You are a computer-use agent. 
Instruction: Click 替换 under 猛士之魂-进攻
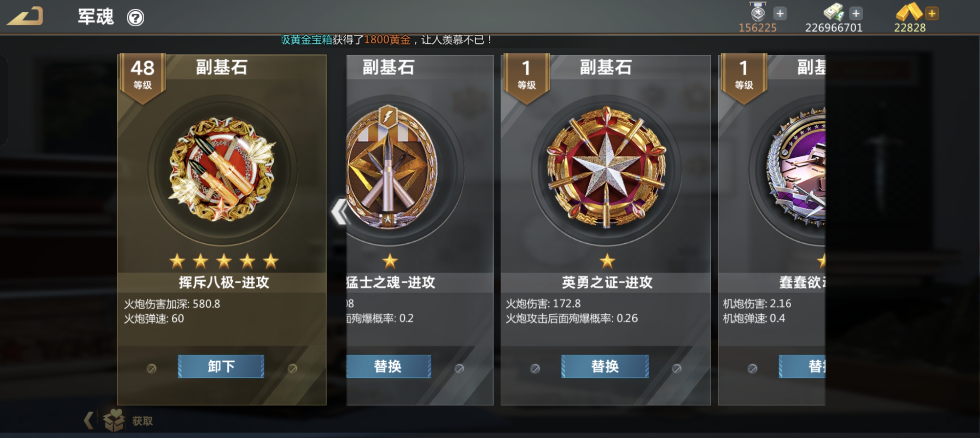389,366
